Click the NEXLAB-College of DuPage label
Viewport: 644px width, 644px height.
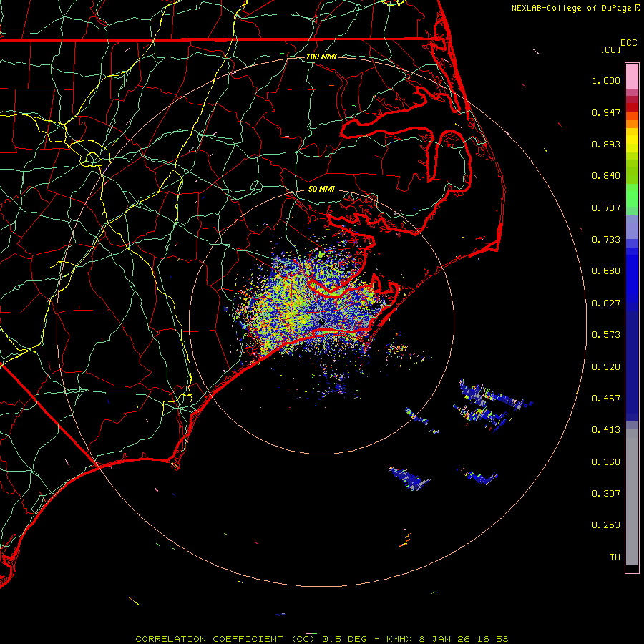575,8
